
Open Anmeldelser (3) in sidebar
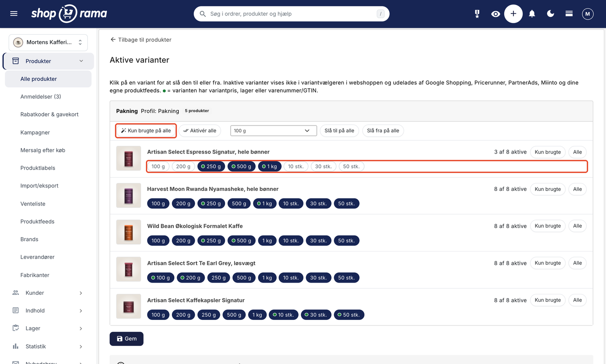[x=41, y=97]
